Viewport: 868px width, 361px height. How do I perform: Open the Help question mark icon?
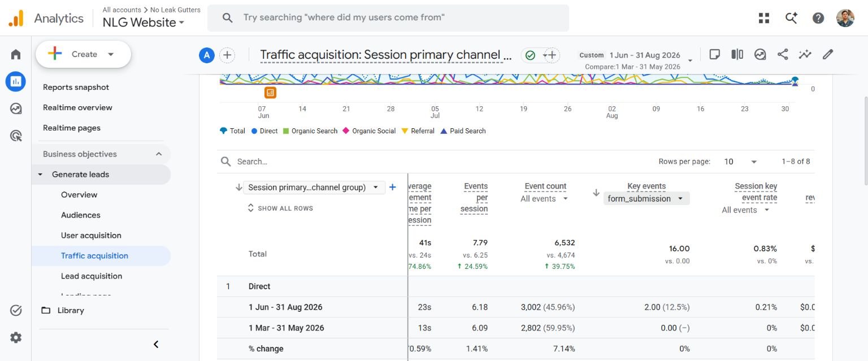tap(818, 18)
